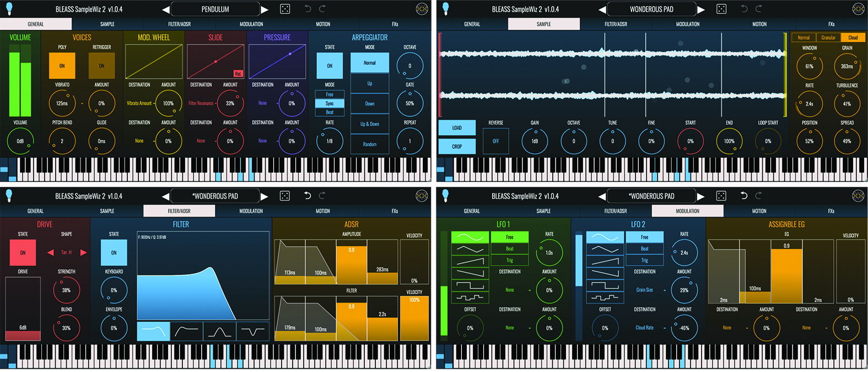Select the low-pass filter shape icon

click(153, 331)
